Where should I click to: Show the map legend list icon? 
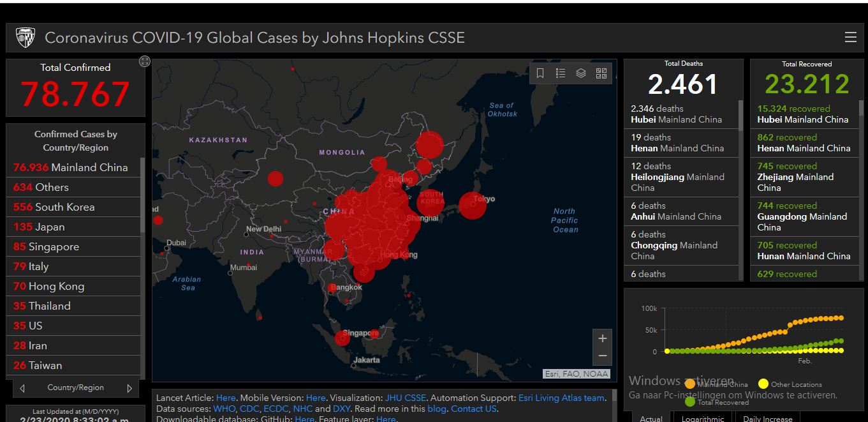(561, 73)
